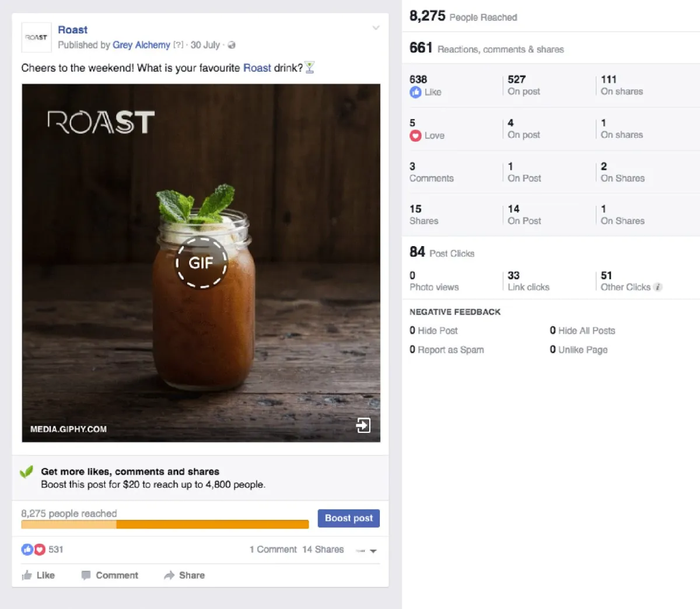Image resolution: width=700 pixels, height=609 pixels.
Task: Click the '0 Photo views' stat
Action: point(434,281)
